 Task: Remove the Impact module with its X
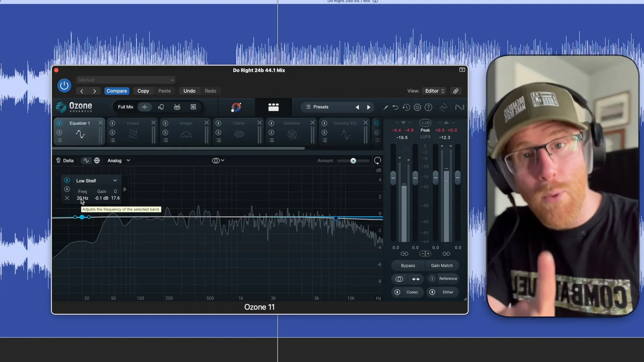click(x=154, y=123)
